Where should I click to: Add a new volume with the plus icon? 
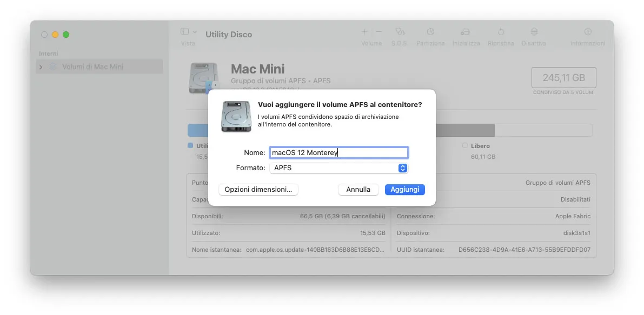click(364, 32)
